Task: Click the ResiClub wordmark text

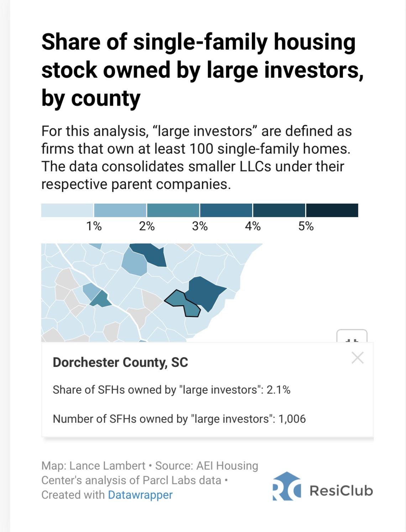Action: pos(341,491)
